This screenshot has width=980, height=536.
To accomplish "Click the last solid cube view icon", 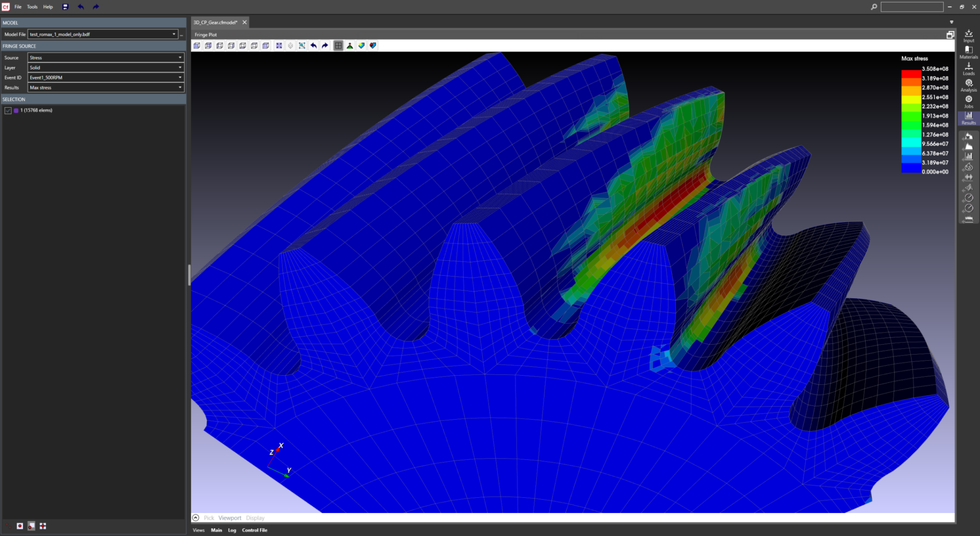I will click(x=266, y=45).
